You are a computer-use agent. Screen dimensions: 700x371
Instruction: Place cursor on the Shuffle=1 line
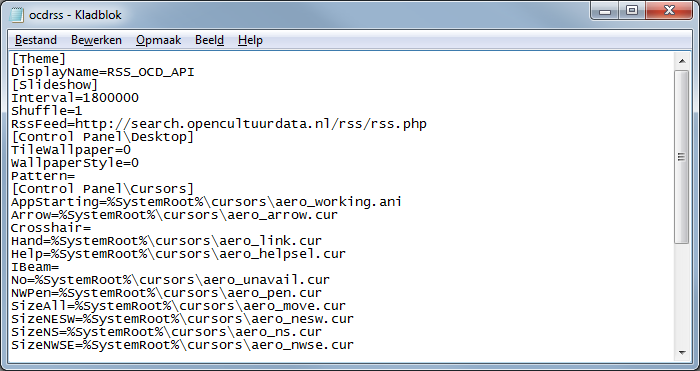(46, 111)
